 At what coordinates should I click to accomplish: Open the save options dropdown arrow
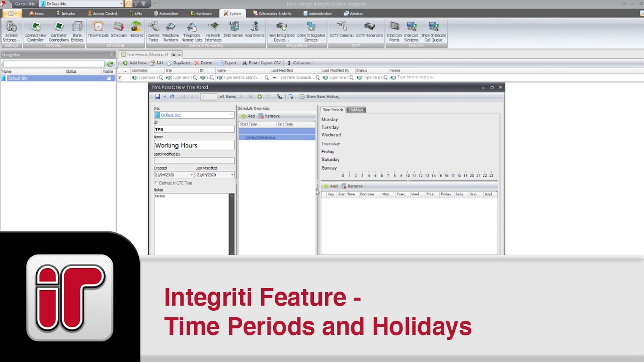pos(165,97)
